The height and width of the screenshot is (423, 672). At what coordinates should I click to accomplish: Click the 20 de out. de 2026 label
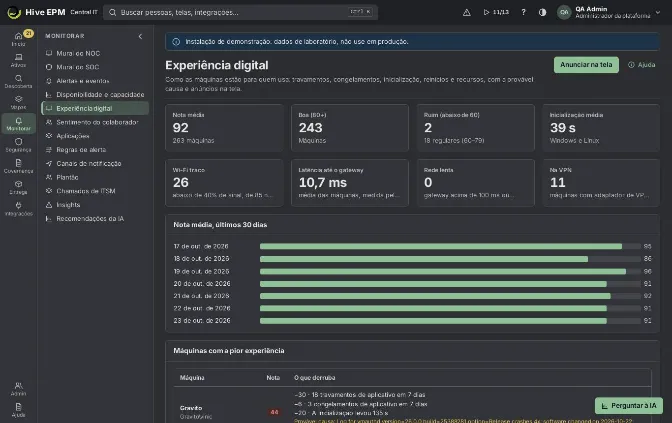point(202,284)
